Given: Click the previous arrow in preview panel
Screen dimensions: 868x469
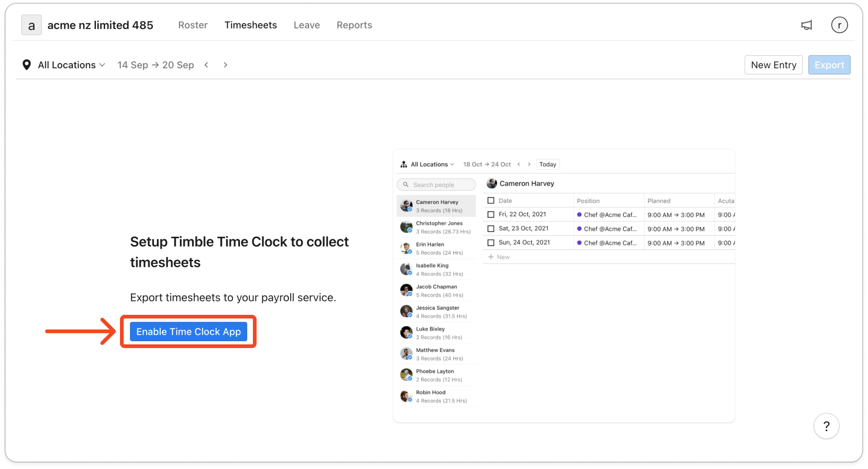Looking at the screenshot, I should coord(519,164).
